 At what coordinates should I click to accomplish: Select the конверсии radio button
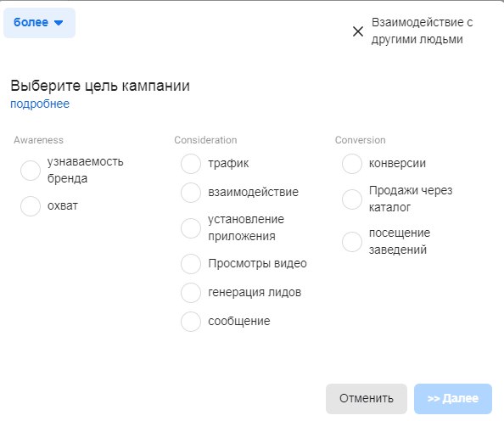click(352, 163)
